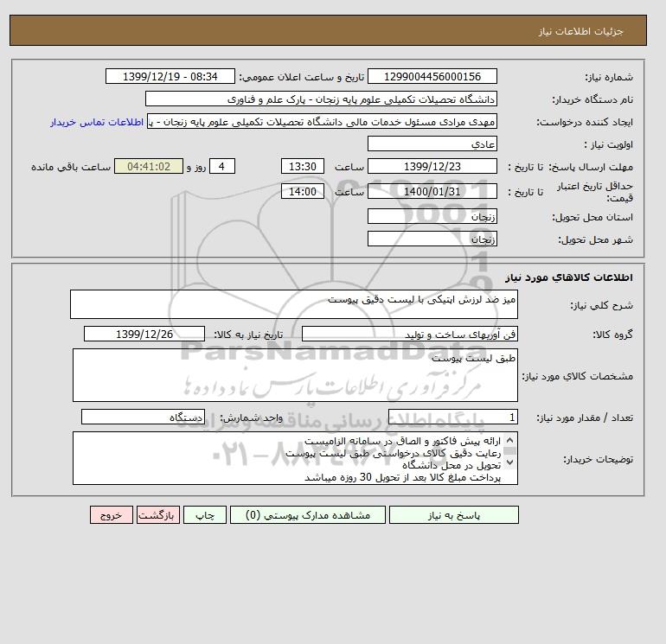
Task: Click goods group field فن آوریهای ساخت و تولید
Action: (x=409, y=334)
